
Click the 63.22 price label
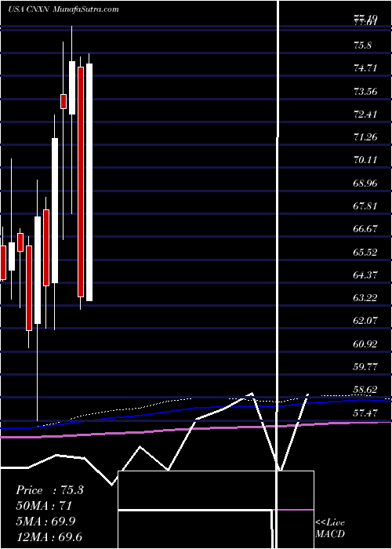[365, 297]
